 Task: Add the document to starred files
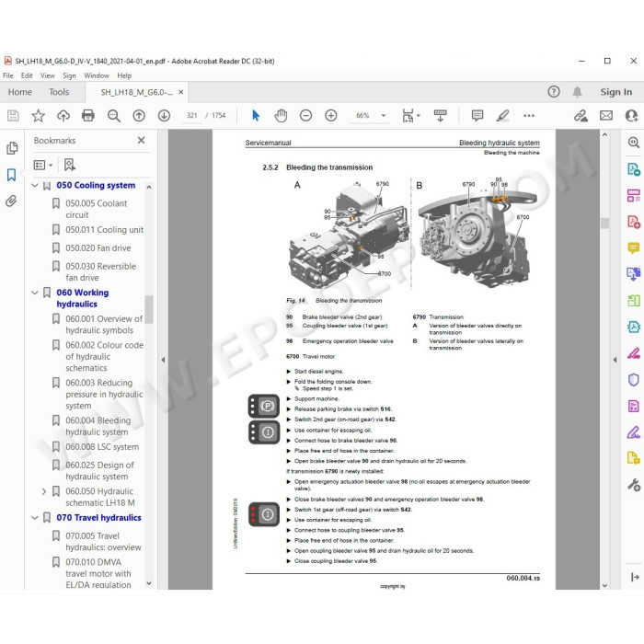(39, 116)
